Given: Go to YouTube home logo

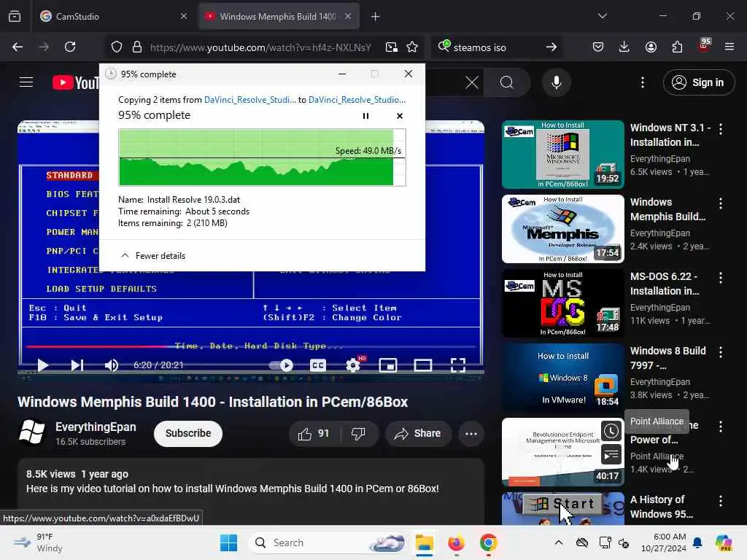Looking at the screenshot, I should point(75,82).
